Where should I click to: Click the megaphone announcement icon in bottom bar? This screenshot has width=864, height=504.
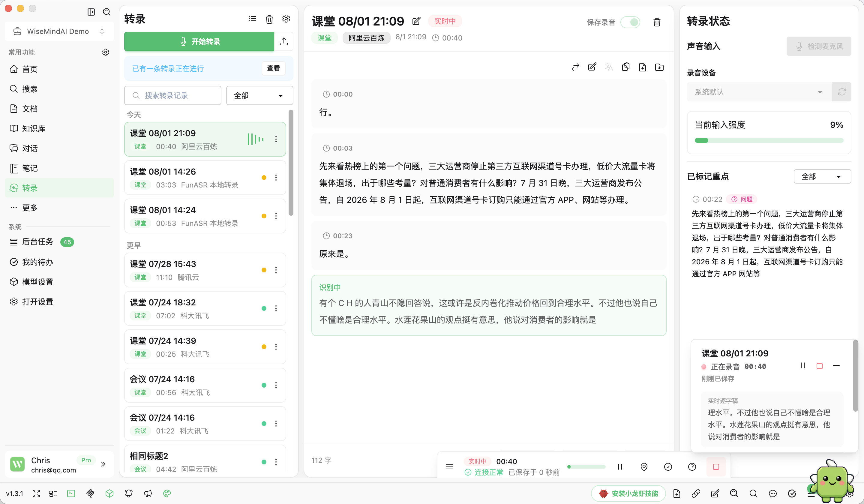pyautogui.click(x=148, y=493)
